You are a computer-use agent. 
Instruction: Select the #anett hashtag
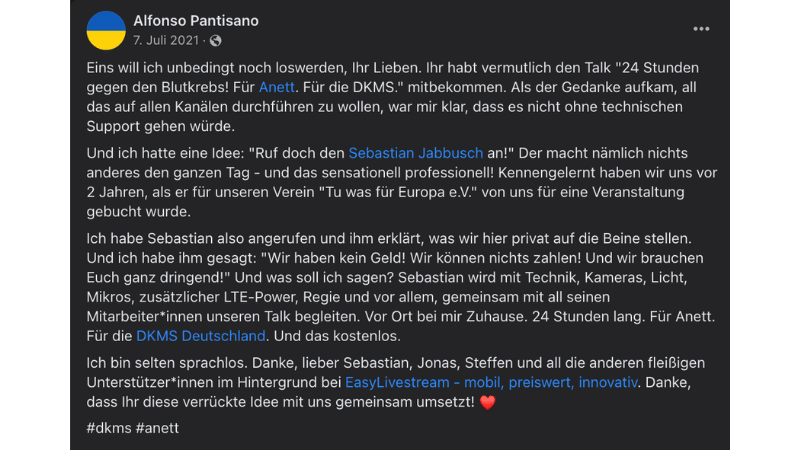pyautogui.click(x=155, y=428)
